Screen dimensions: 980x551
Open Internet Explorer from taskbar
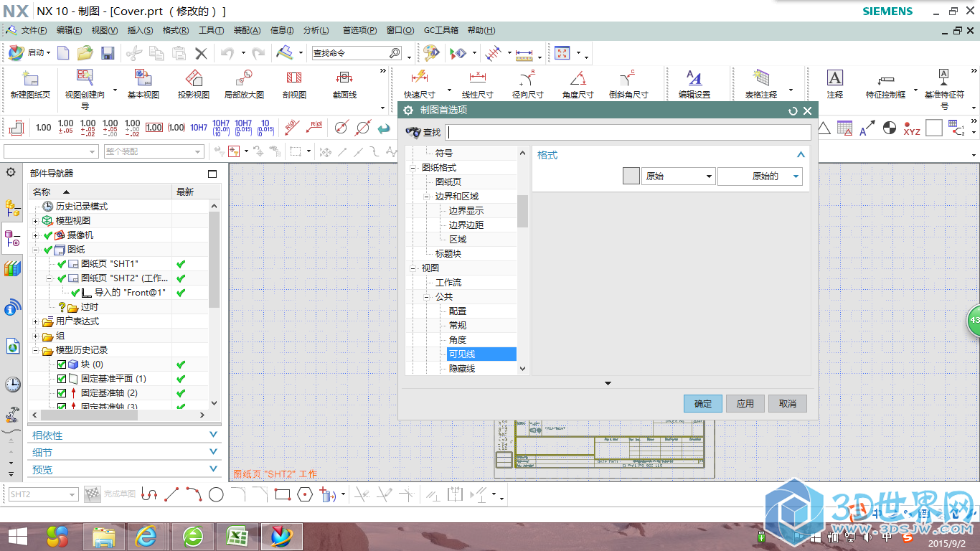[x=148, y=536]
